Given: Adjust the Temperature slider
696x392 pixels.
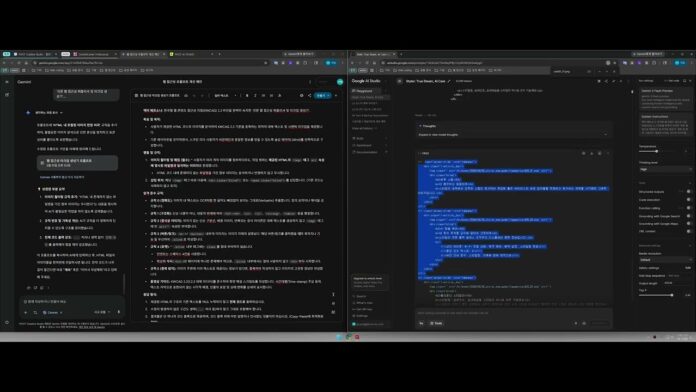Looking at the screenshot, I should tap(656, 151).
